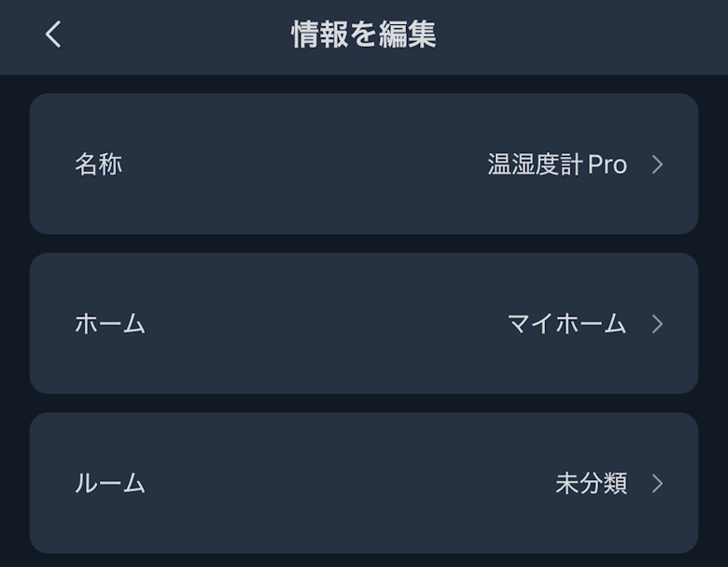
Task: Click the ルーム label text
Action: pos(110,483)
